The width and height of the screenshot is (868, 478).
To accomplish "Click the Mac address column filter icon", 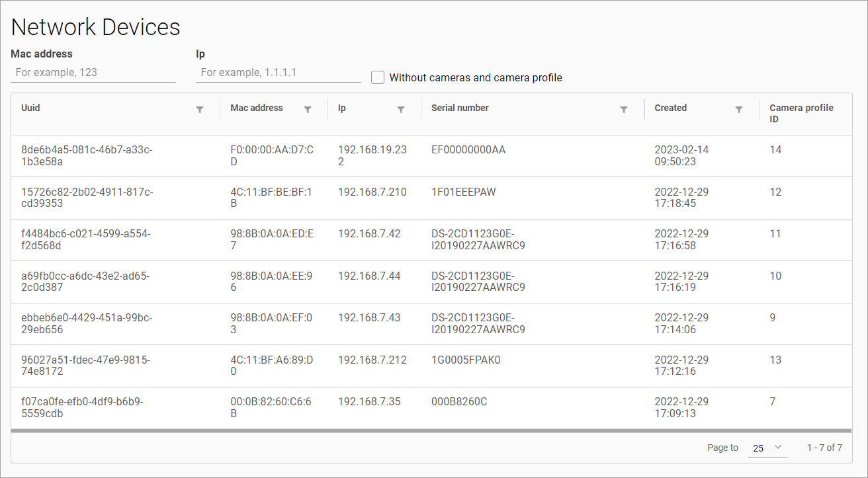I will (308, 110).
